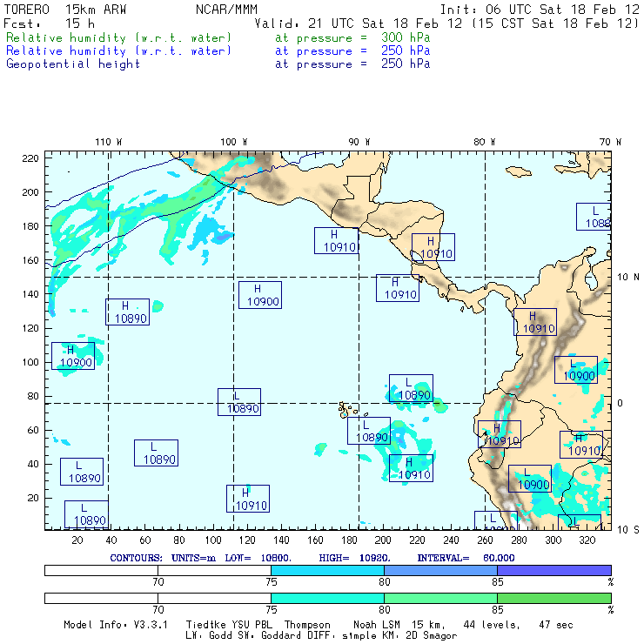
Task: Click the "320" tick label on the horizontal axis
Action: [587, 540]
